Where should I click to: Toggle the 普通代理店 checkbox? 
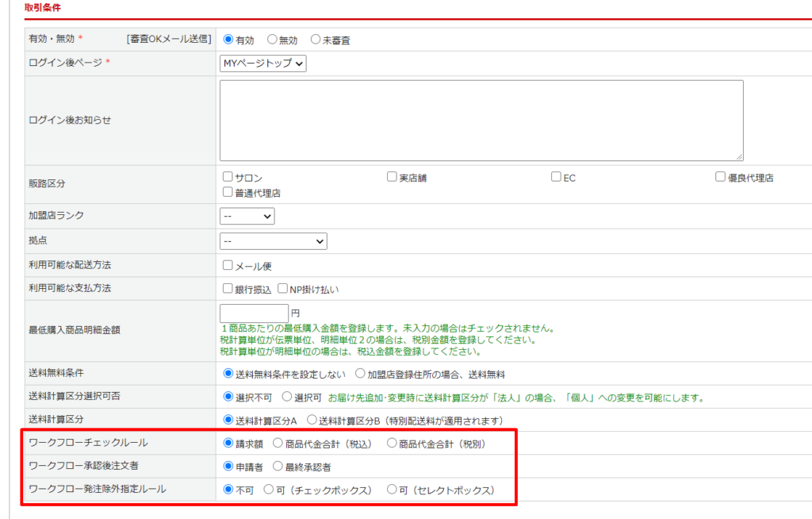(x=228, y=192)
